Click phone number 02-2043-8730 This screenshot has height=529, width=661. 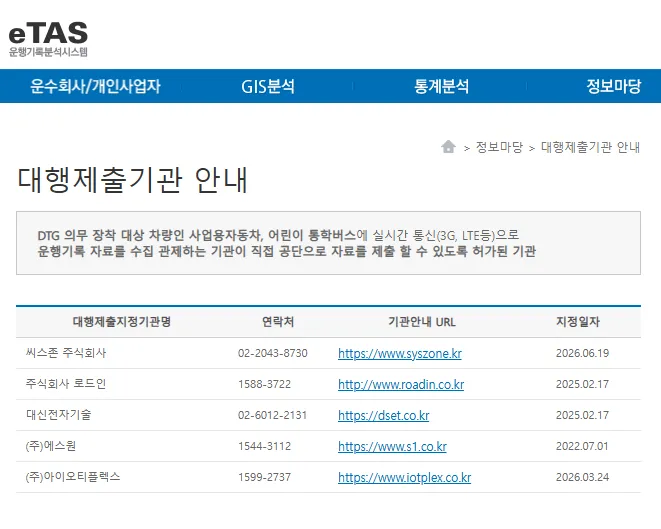(273, 353)
